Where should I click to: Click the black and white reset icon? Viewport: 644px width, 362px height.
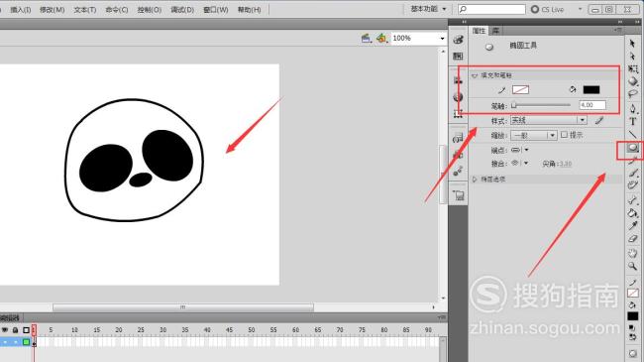click(632, 328)
